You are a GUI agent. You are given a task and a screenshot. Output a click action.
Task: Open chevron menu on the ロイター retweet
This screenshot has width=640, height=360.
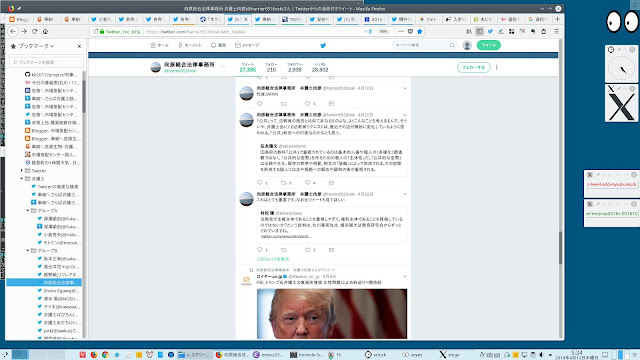(x=405, y=277)
